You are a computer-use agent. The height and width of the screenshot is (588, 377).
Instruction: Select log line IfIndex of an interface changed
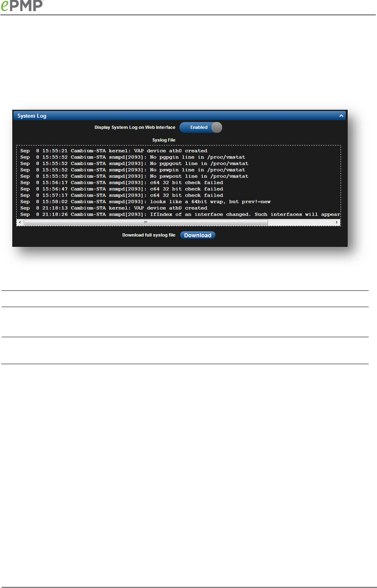(x=180, y=214)
